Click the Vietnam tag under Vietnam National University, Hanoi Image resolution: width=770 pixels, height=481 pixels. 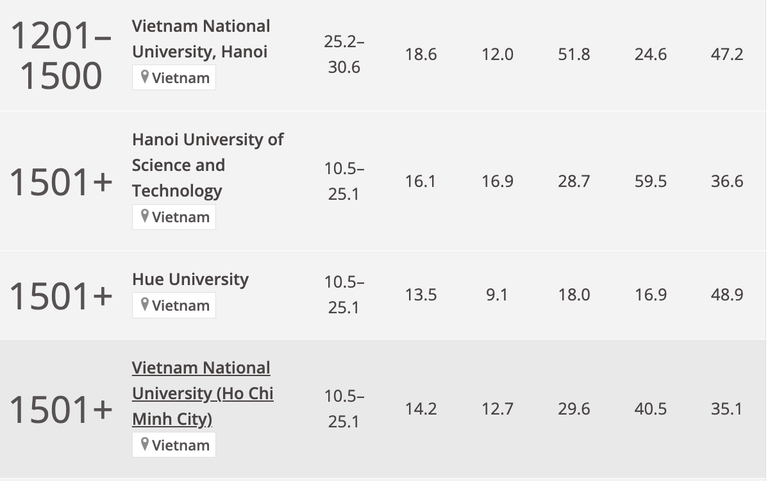tap(181, 78)
